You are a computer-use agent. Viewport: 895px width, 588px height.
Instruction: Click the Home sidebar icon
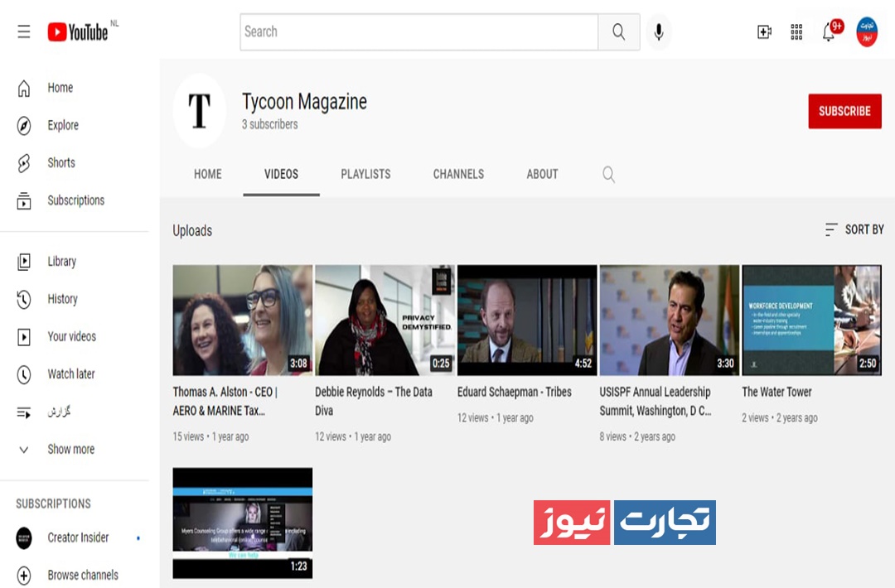pos(24,88)
